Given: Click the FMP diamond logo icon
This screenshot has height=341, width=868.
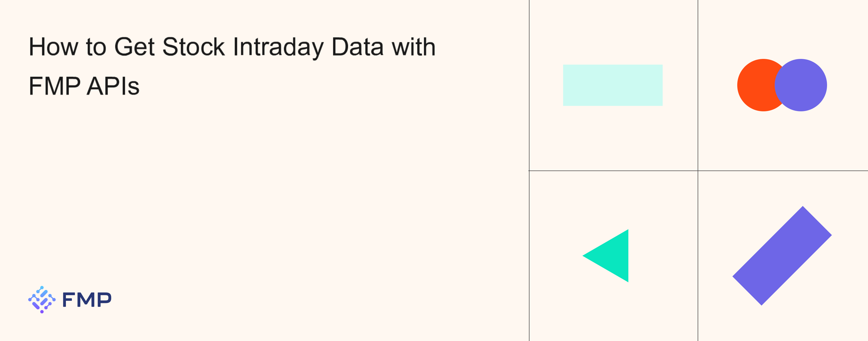Looking at the screenshot, I should pos(42,299).
